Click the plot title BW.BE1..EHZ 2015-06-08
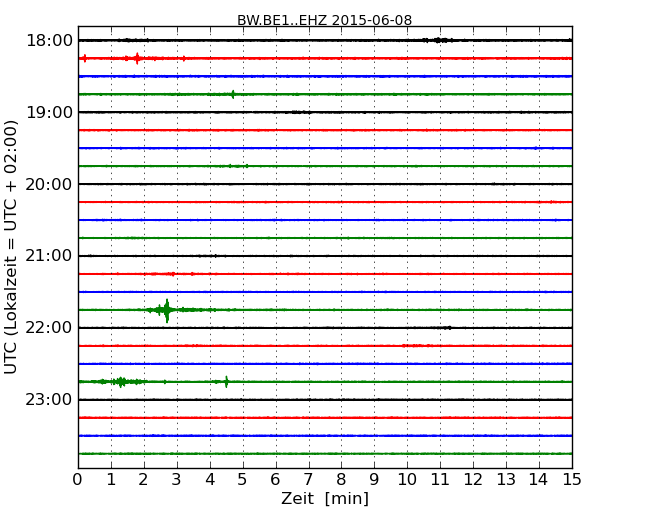650x520 pixels. pos(324,20)
